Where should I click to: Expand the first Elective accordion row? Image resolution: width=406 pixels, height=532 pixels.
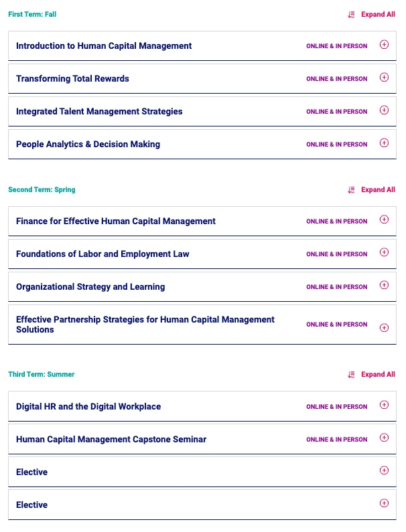coord(384,471)
